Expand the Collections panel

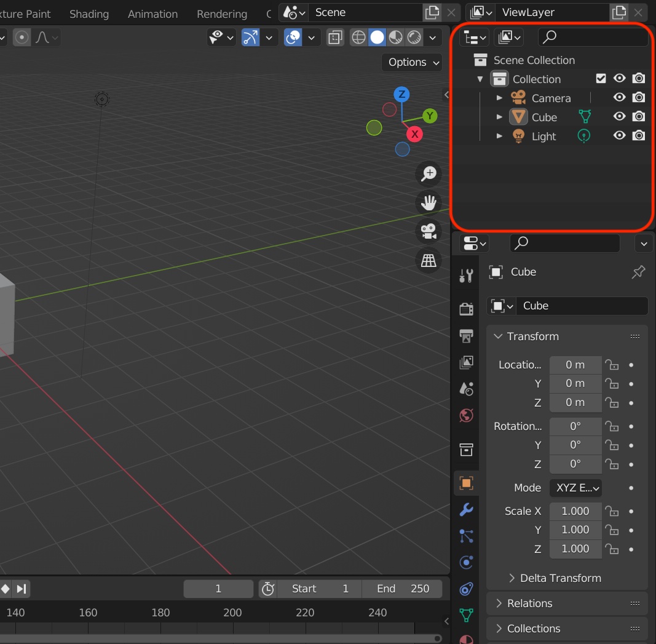(x=499, y=629)
